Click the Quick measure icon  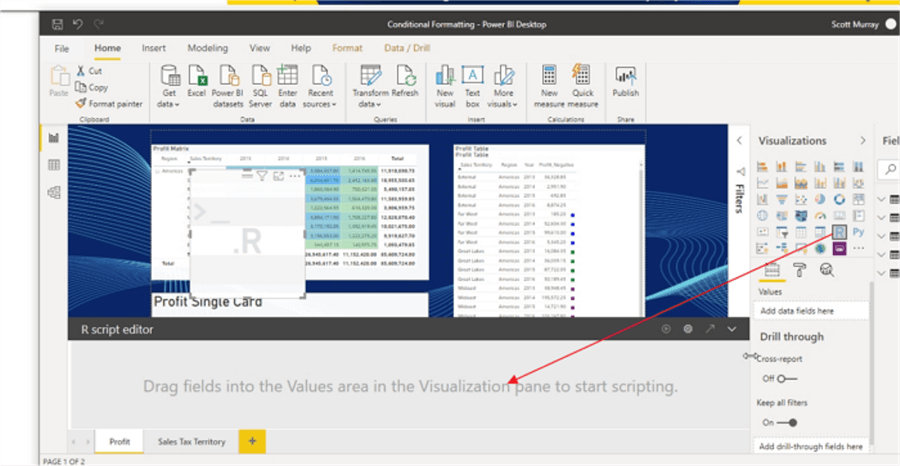pos(583,80)
